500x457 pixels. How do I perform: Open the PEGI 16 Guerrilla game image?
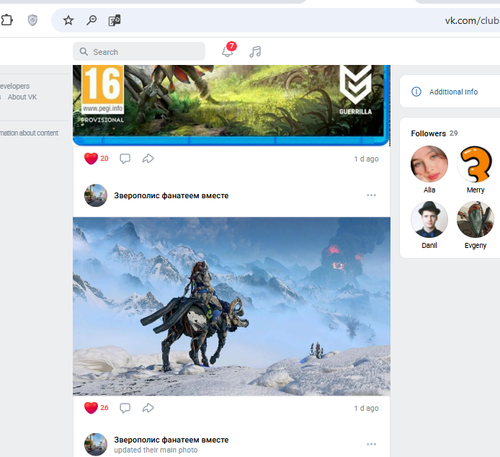tap(231, 105)
